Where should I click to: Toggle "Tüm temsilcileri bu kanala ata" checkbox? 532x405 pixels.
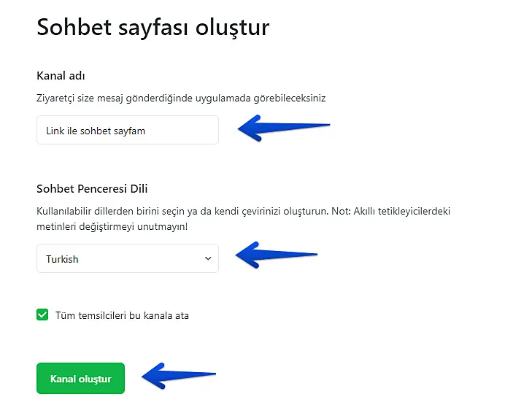pyautogui.click(x=42, y=315)
